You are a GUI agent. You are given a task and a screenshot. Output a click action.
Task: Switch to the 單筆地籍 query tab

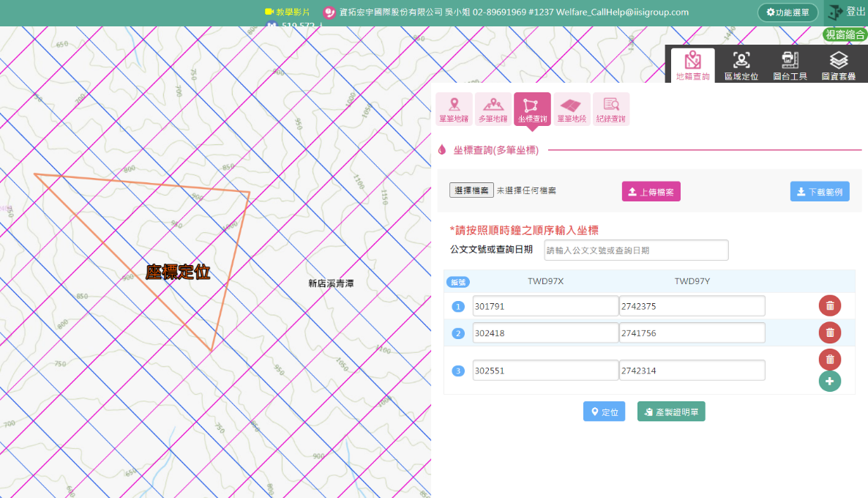pos(454,109)
